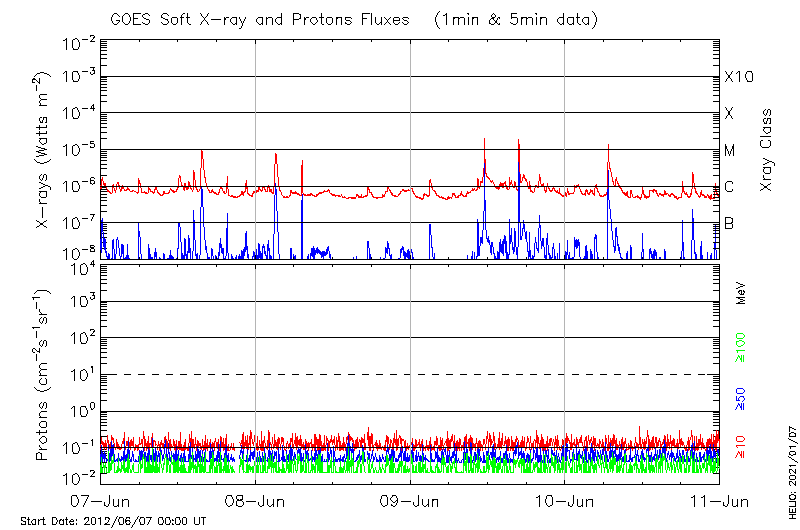Image resolution: width=800 pixels, height=530 pixels.
Task: Click the red ≥10 MeV legend label
Action: (x=741, y=449)
